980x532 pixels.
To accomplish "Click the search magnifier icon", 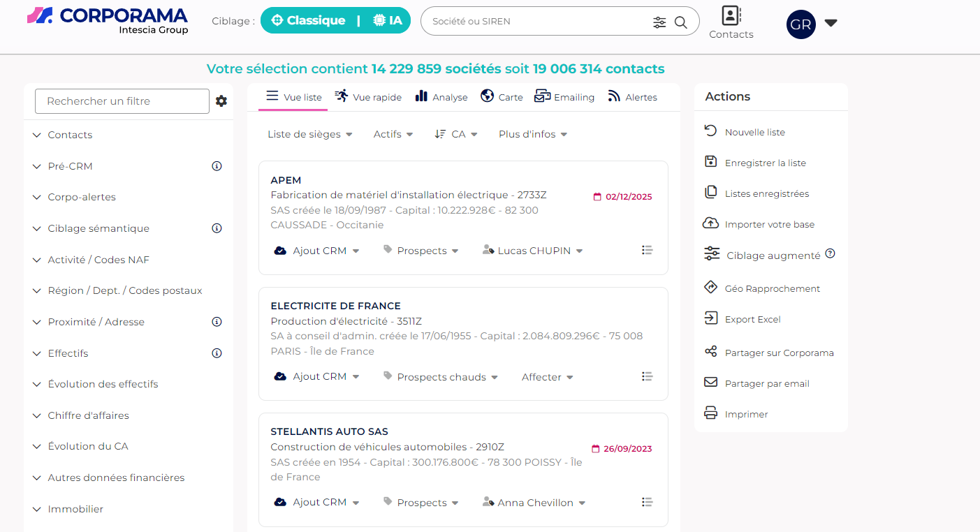I will coord(681,22).
